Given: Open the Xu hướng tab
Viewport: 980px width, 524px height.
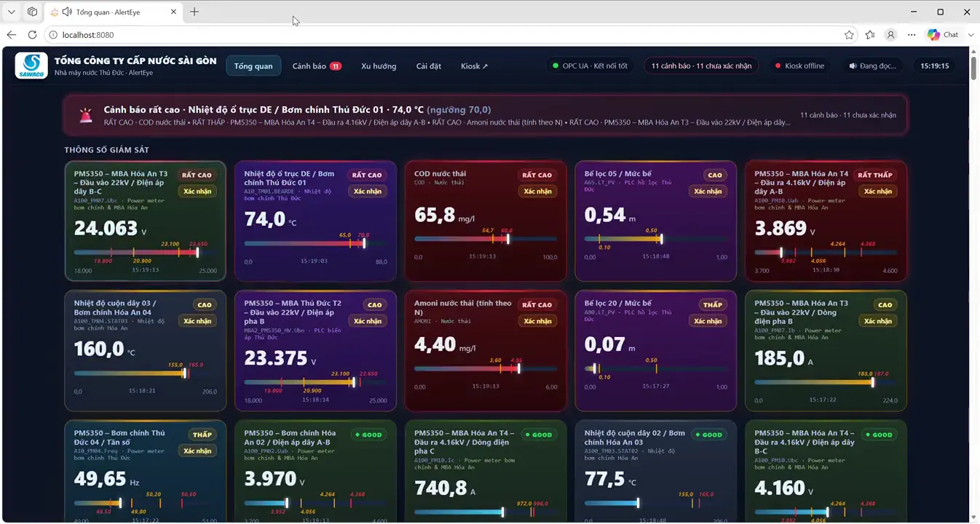Looking at the screenshot, I should pyautogui.click(x=379, y=66).
